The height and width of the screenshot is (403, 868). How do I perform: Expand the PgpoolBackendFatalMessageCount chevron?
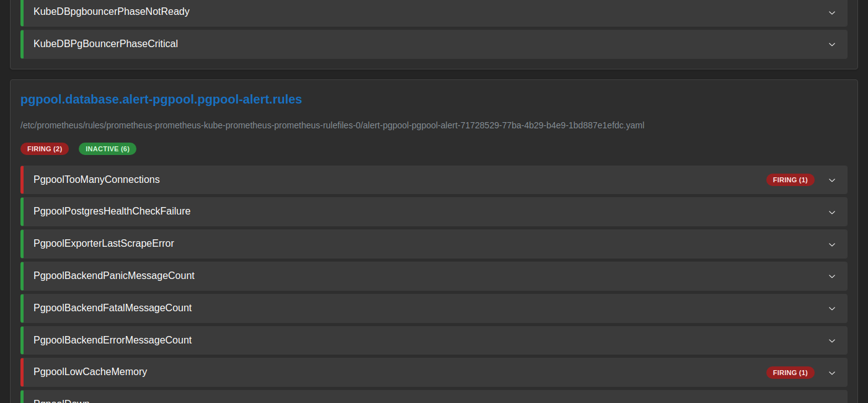(832, 309)
